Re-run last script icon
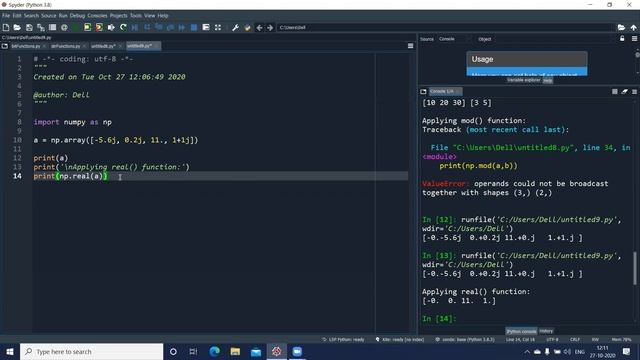Viewport: 640px width, 360px height. tap(123, 27)
